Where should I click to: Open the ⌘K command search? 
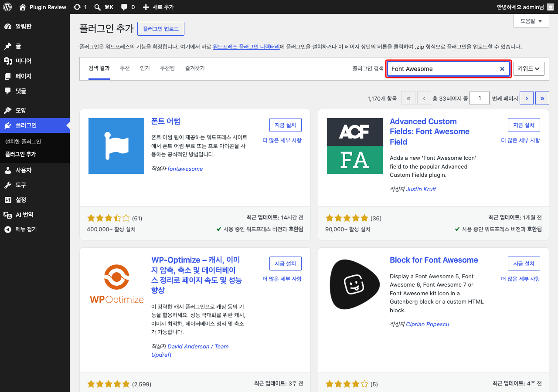click(104, 7)
